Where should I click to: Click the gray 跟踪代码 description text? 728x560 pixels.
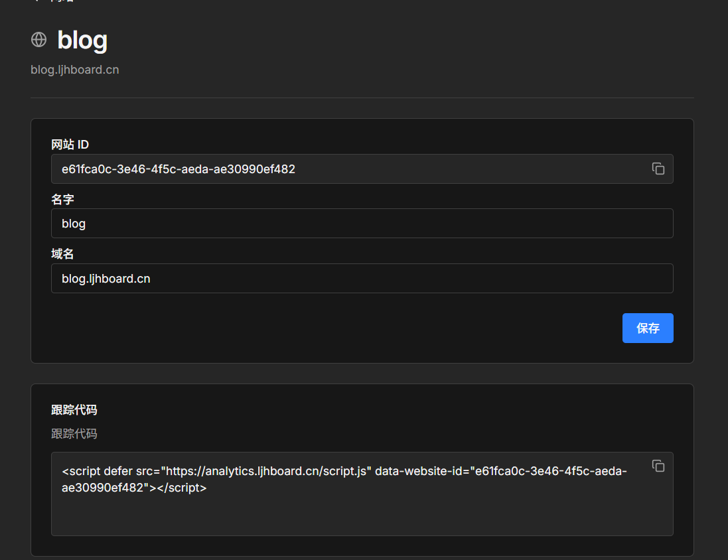tap(74, 434)
